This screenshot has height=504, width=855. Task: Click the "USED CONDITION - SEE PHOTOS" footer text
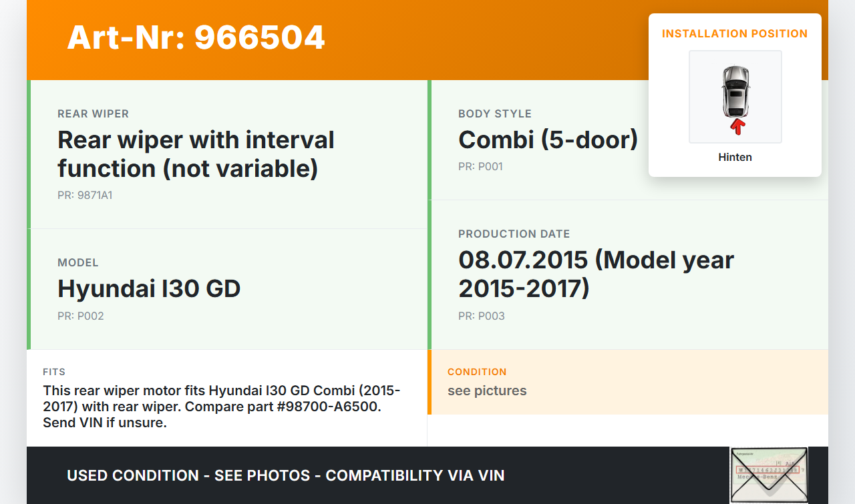pyautogui.click(x=286, y=476)
